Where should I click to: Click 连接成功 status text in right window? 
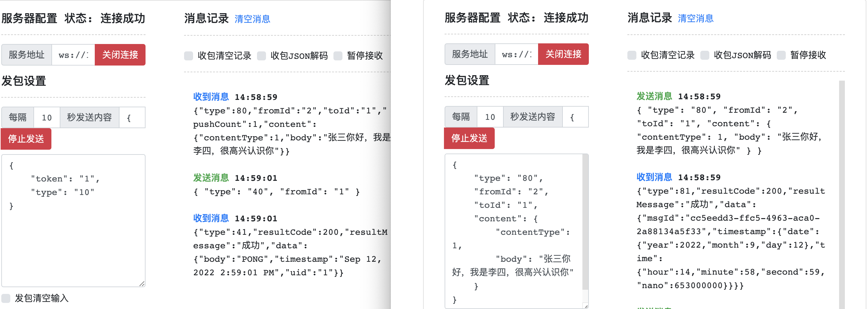(566, 18)
